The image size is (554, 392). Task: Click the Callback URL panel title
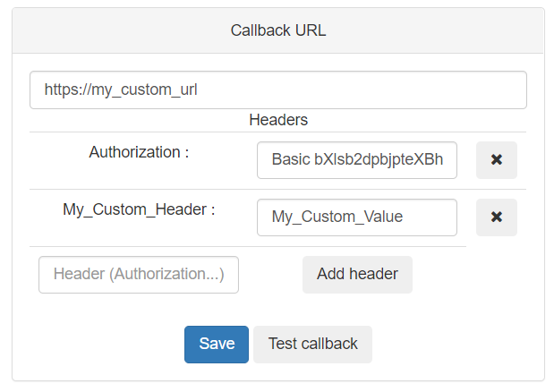point(277,30)
